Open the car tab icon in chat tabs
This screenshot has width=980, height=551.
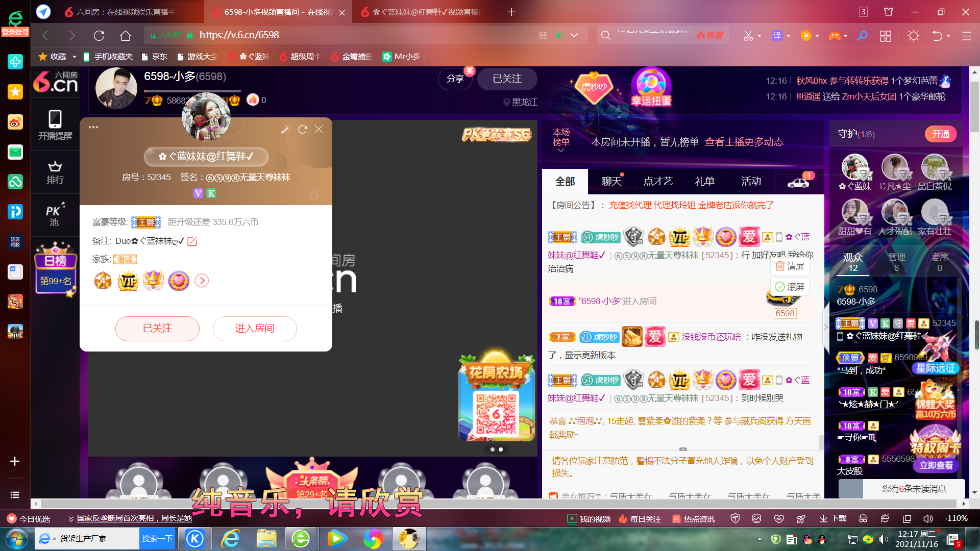click(799, 182)
